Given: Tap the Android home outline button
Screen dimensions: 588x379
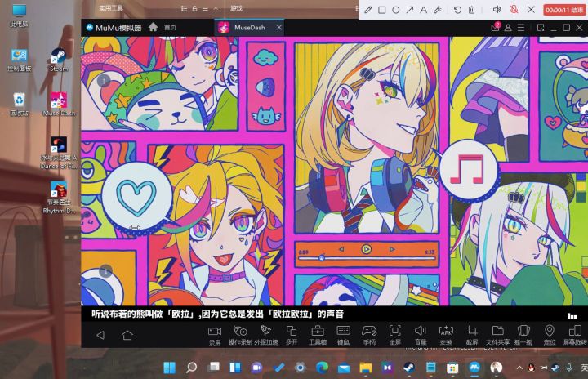Looking at the screenshot, I should click(x=127, y=335).
